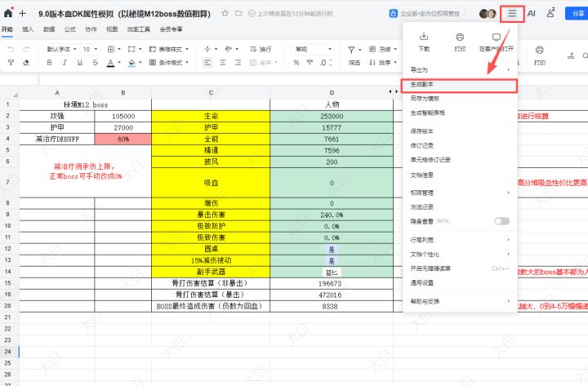Image resolution: width=588 pixels, height=386 pixels.
Task: Open the 条件格式 conditional format dropdown
Action: (169, 63)
